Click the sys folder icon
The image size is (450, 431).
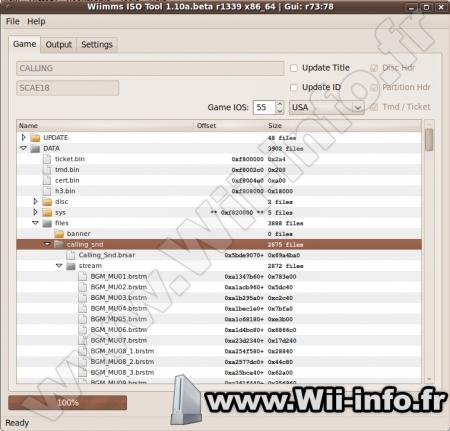tap(47, 212)
